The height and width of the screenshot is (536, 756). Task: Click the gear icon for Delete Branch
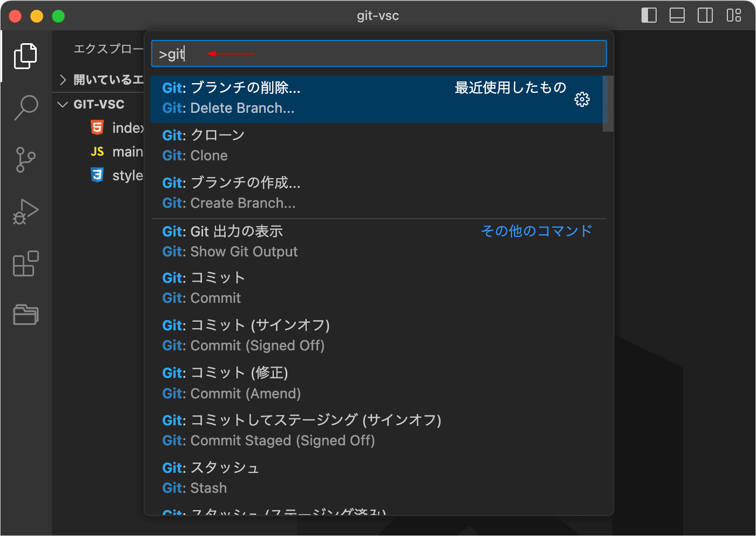582,99
